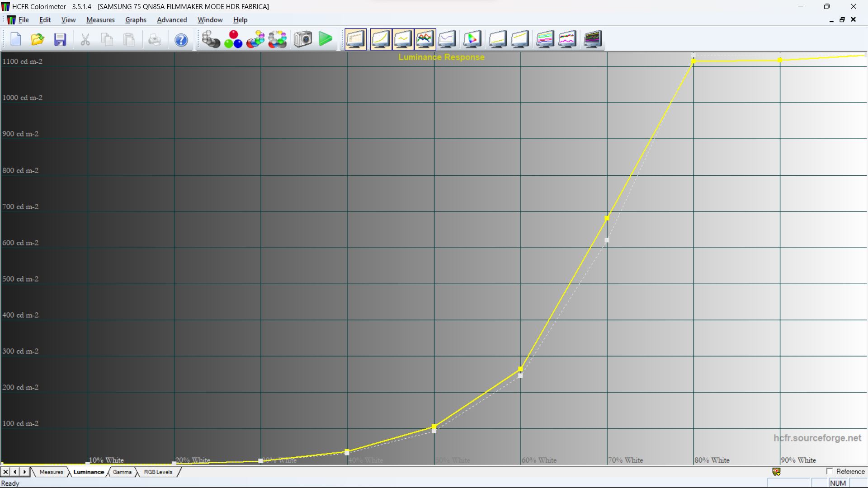Viewport: 868px width, 488px height.
Task: Switch to the Gamma tab
Action: 122,472
